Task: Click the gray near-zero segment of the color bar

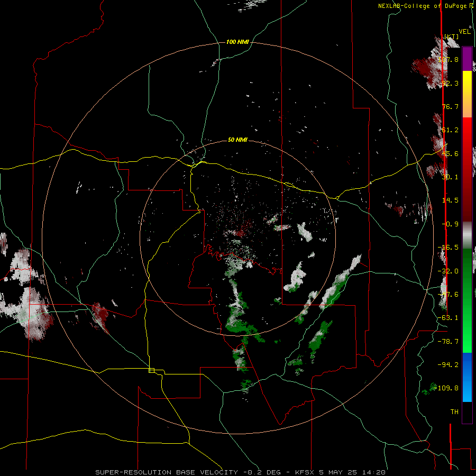Action: 467,235
